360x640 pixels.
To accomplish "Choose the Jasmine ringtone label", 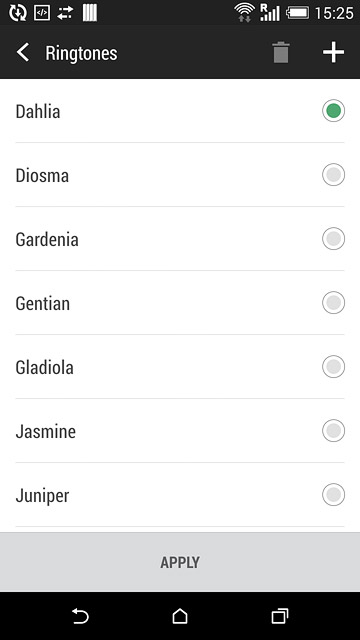I will click(x=46, y=431).
